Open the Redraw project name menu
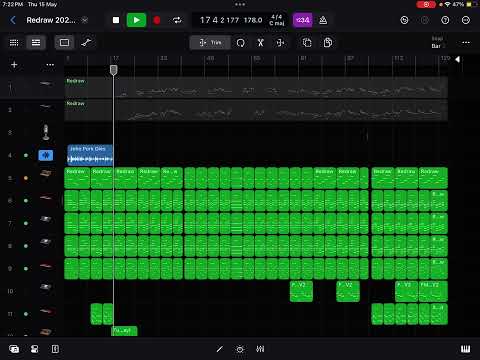 click(x=51, y=20)
